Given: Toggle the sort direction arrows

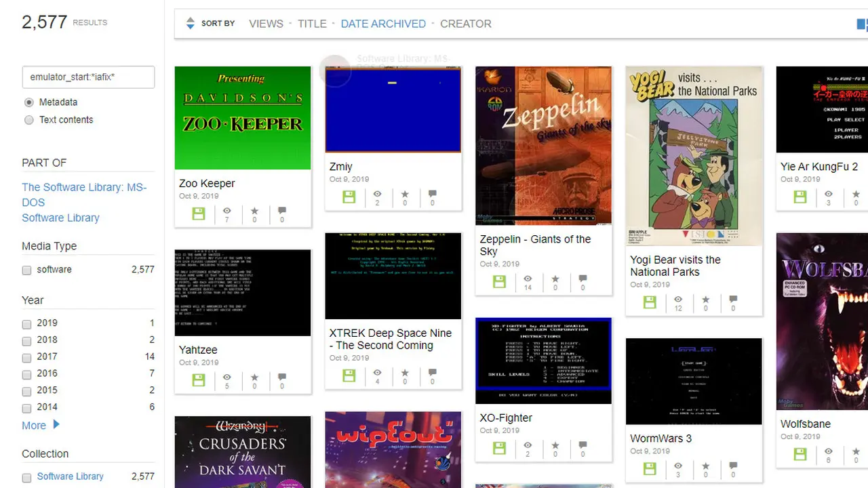Looking at the screenshot, I should point(190,23).
